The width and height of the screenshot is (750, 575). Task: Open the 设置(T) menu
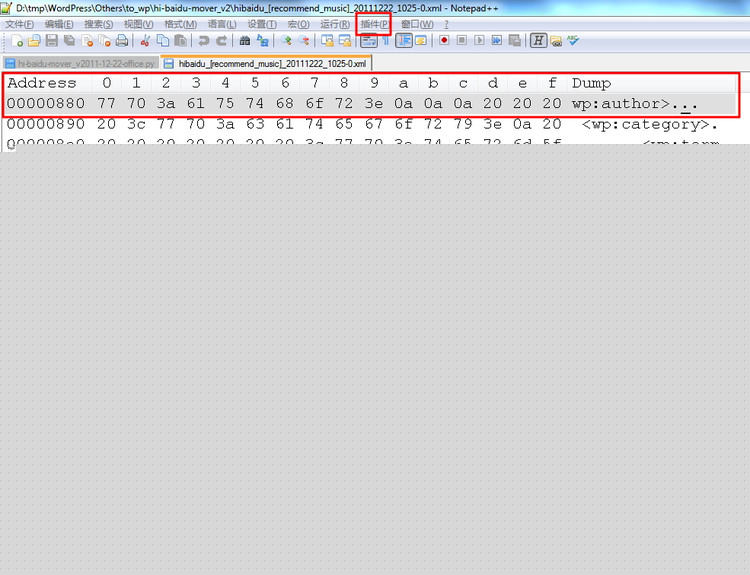pos(262,24)
